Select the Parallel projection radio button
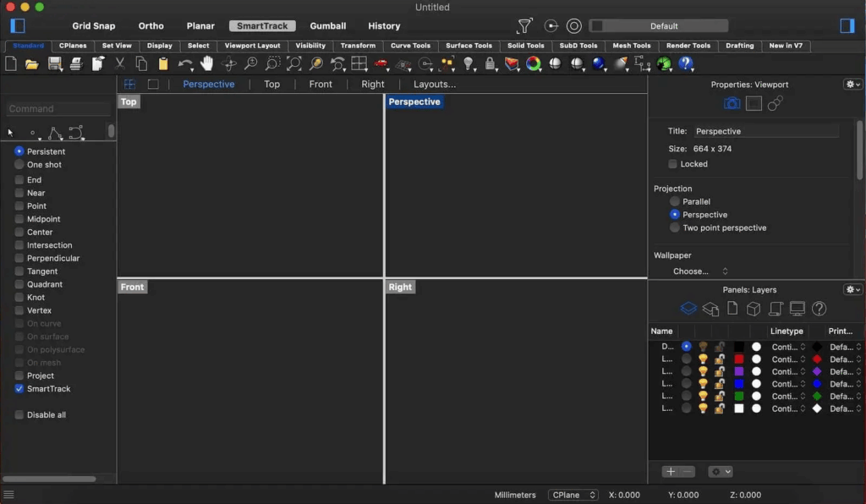866x504 pixels. point(675,202)
